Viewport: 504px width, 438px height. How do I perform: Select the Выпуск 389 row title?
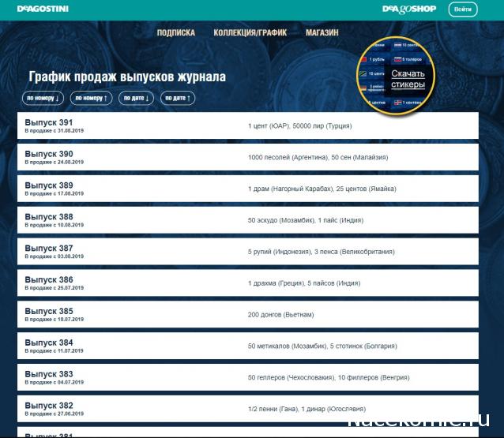49,185
